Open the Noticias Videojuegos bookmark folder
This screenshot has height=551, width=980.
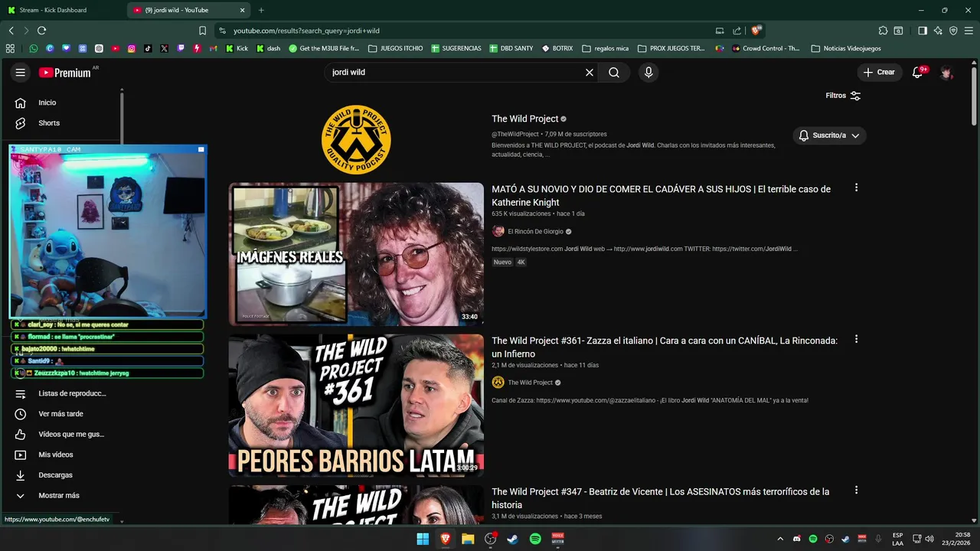(846, 48)
